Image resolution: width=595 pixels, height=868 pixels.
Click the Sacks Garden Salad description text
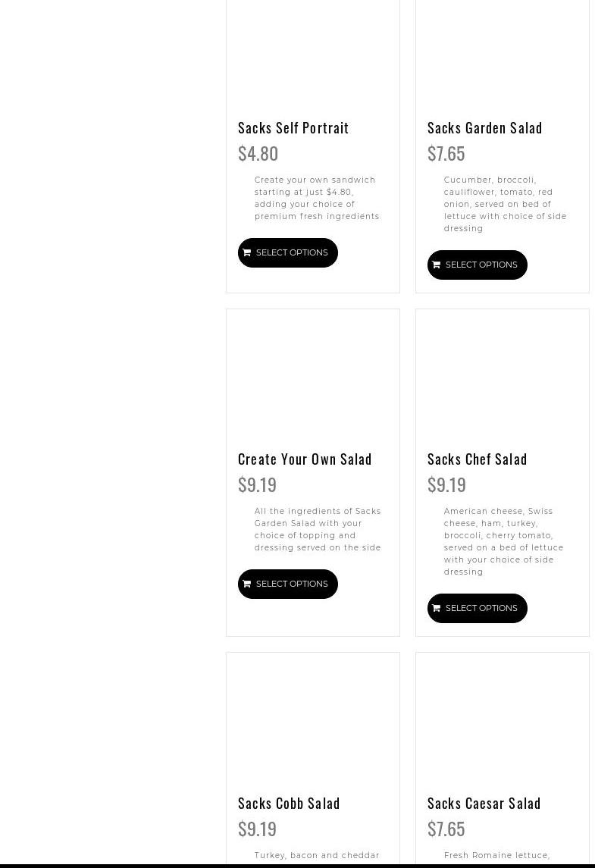point(505,204)
